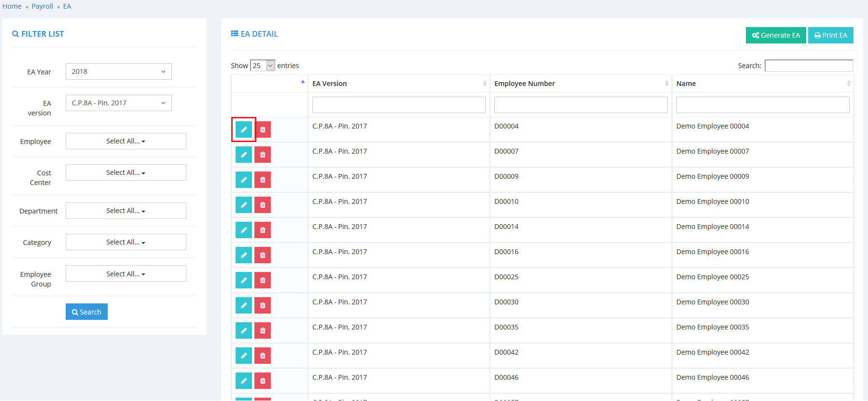Go to Payroll in breadcrumb
This screenshot has width=868, height=401.
[42, 6]
